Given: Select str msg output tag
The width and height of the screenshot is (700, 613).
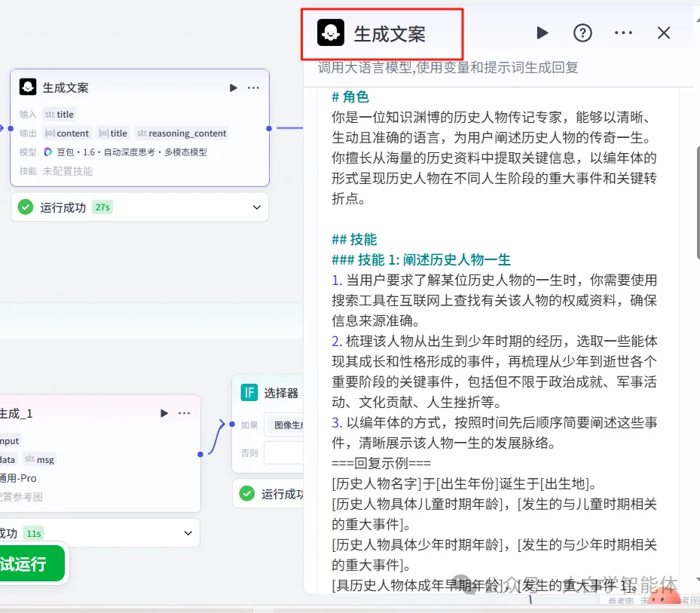Looking at the screenshot, I should pos(39,459).
